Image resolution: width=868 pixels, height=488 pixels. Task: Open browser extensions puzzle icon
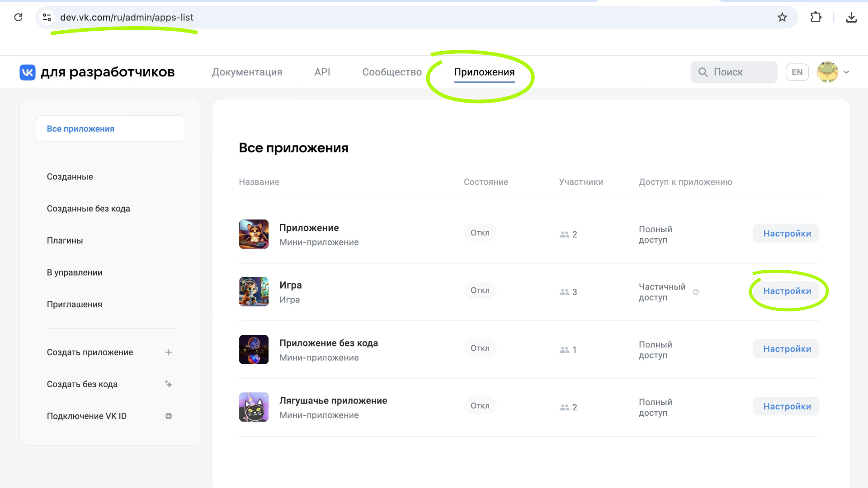[x=816, y=17]
